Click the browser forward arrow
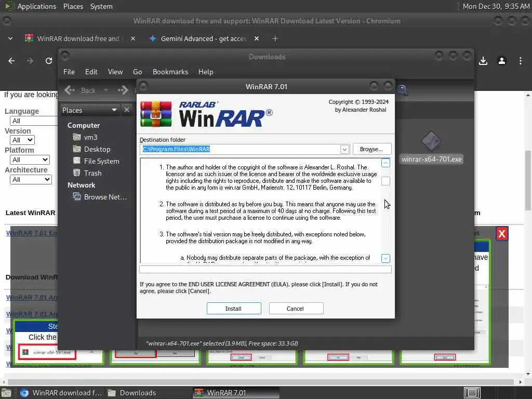Viewport: 532px width, 399px height. tap(30, 61)
